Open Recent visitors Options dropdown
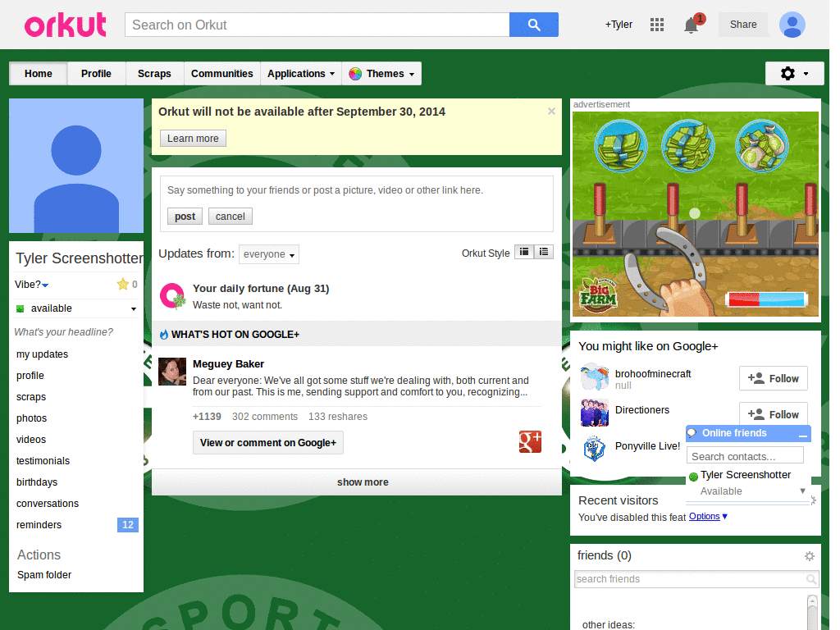Viewport: 840px width, 630px height. [x=708, y=517]
